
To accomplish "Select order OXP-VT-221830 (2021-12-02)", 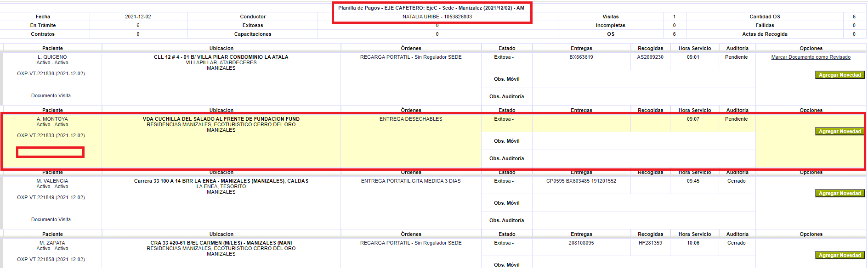I will click(x=51, y=73).
